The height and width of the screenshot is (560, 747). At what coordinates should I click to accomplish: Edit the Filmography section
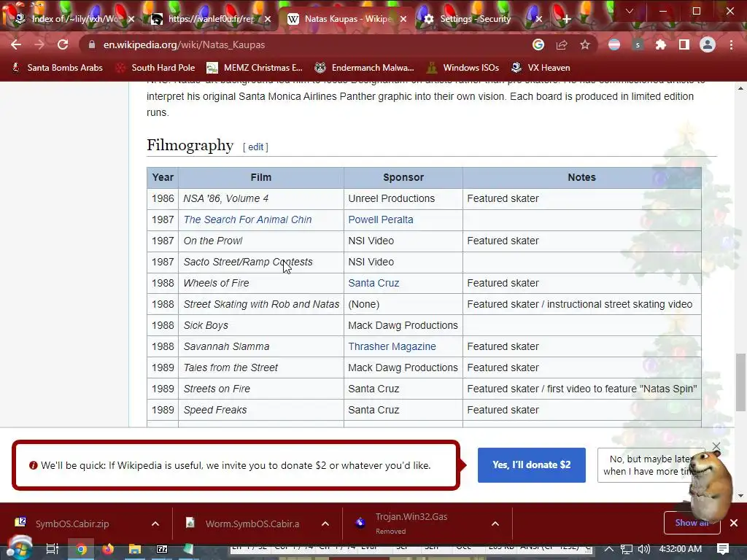pos(256,147)
